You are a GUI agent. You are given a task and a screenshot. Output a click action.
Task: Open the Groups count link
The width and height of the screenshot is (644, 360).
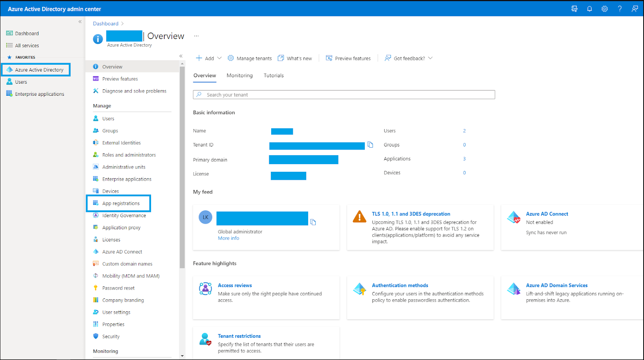click(464, 145)
